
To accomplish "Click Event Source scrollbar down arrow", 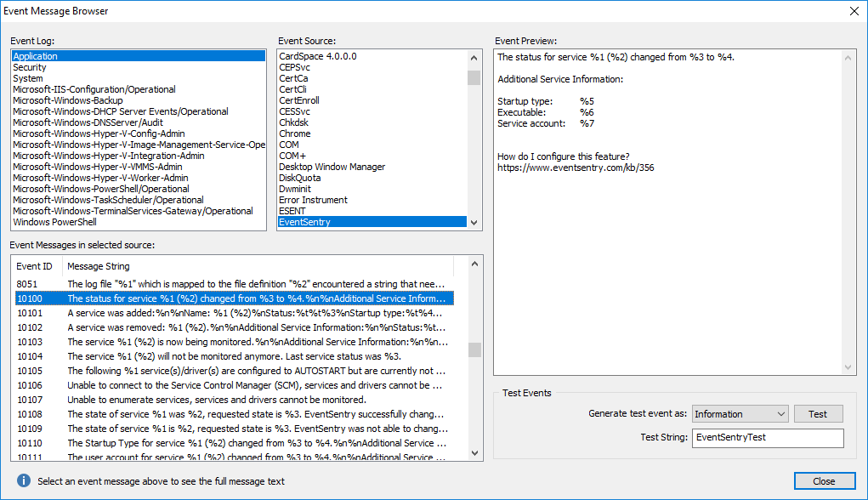I will coord(474,223).
